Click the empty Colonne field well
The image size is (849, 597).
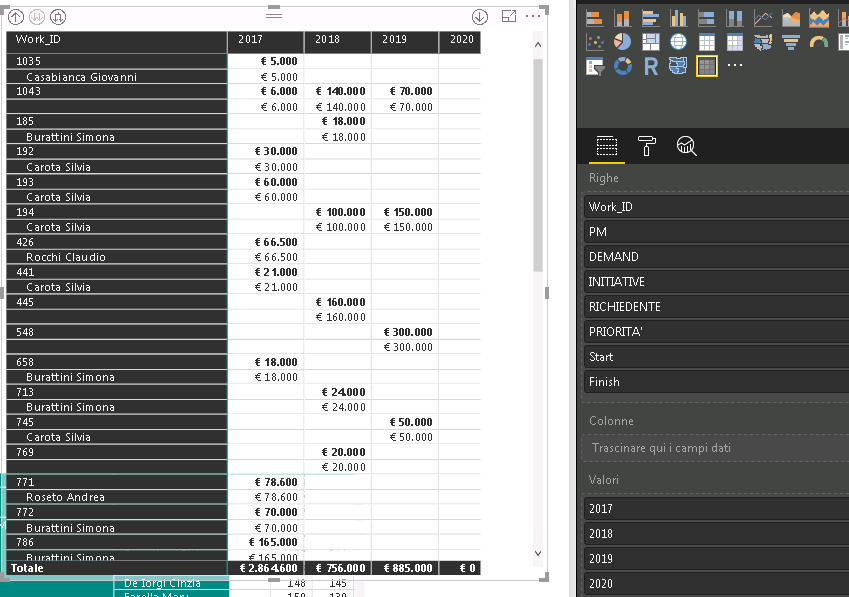716,448
